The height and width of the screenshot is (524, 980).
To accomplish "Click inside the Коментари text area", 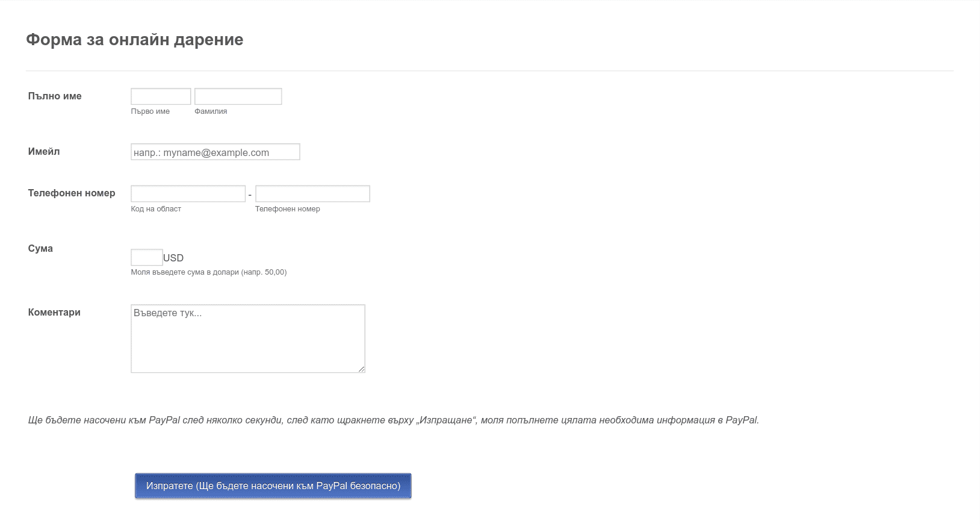I will 248,338.
